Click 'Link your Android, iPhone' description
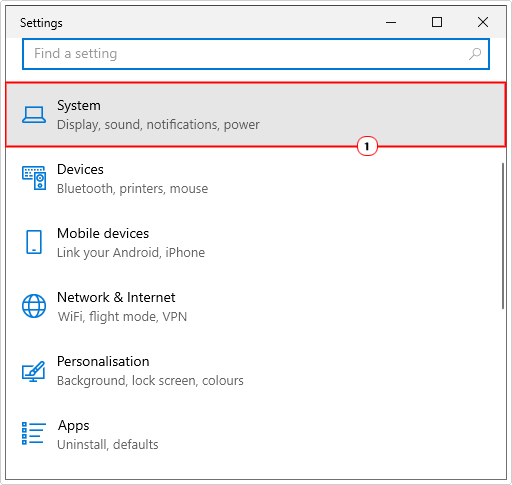The width and height of the screenshot is (512, 485). [131, 253]
